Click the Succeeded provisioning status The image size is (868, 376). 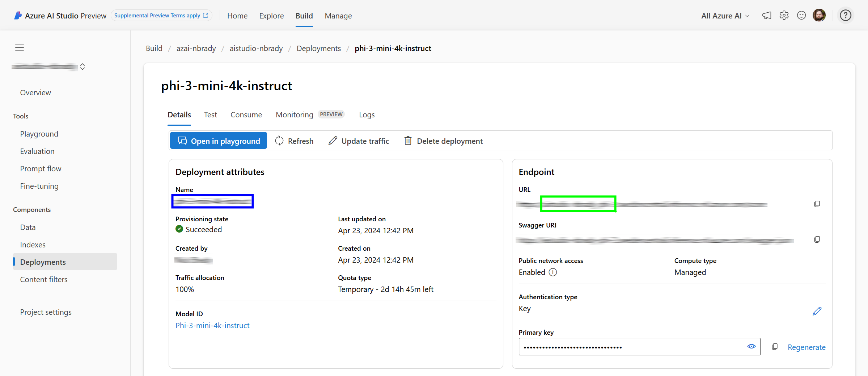pyautogui.click(x=199, y=229)
